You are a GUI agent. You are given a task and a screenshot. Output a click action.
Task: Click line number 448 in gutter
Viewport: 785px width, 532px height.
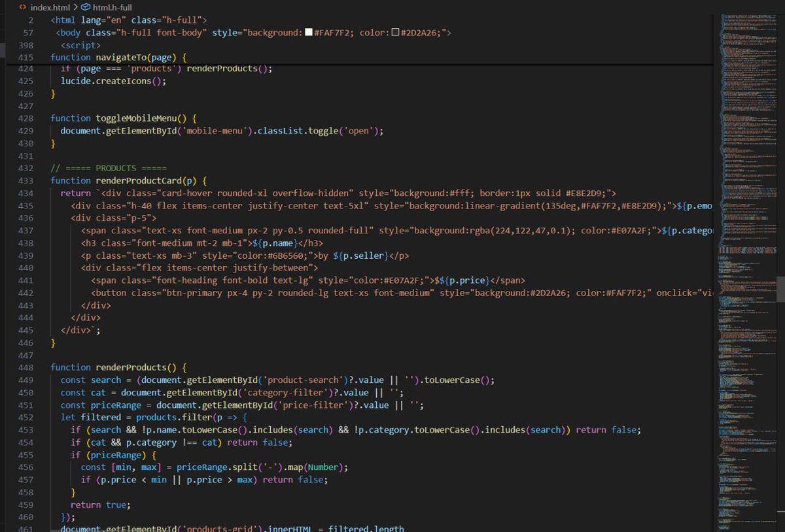coord(26,367)
